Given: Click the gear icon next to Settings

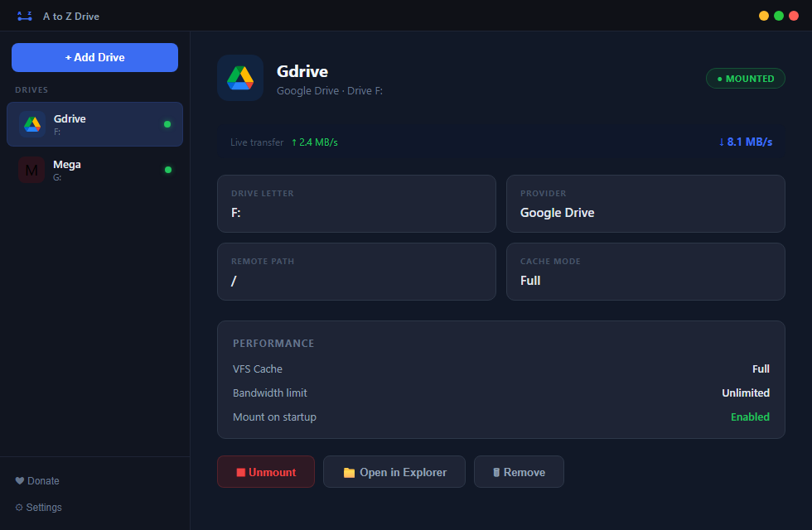Looking at the screenshot, I should coord(19,507).
